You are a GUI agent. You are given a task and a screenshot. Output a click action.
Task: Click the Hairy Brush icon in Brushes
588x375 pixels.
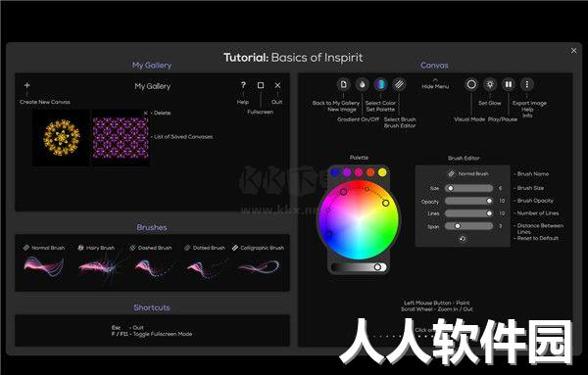(80, 248)
